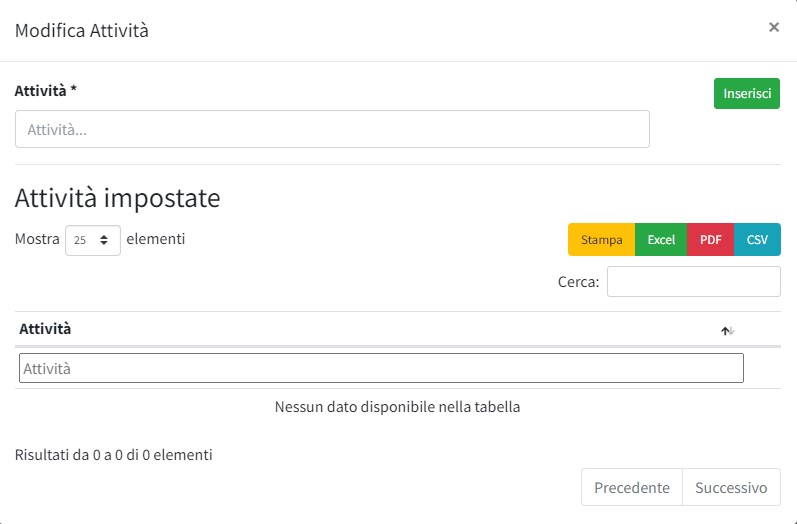The height and width of the screenshot is (524, 797).
Task: Focus the Attività column filter field
Action: point(381,368)
